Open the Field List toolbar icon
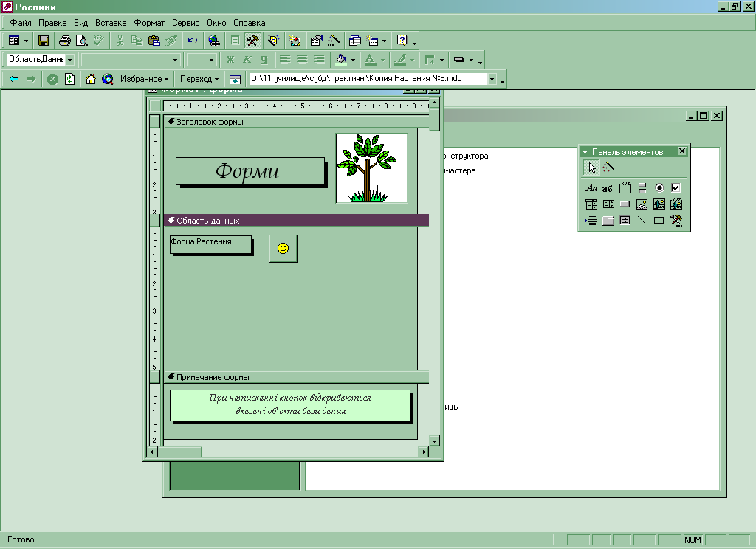The height and width of the screenshot is (549, 756). click(x=236, y=41)
